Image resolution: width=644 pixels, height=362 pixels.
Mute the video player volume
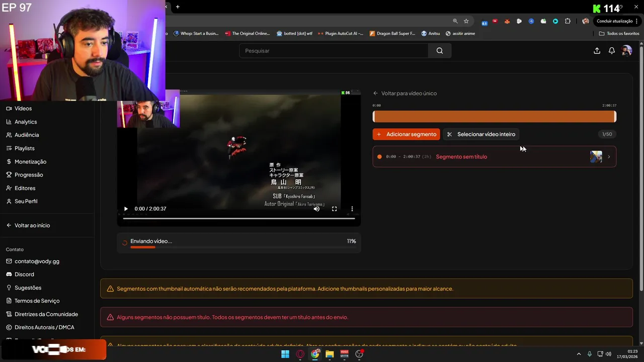pyautogui.click(x=316, y=209)
